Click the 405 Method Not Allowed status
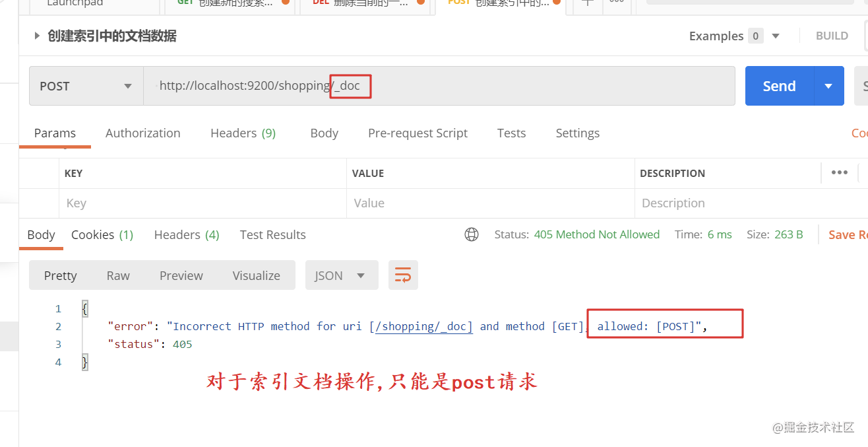Screen dimensions: 868x447 (x=596, y=234)
